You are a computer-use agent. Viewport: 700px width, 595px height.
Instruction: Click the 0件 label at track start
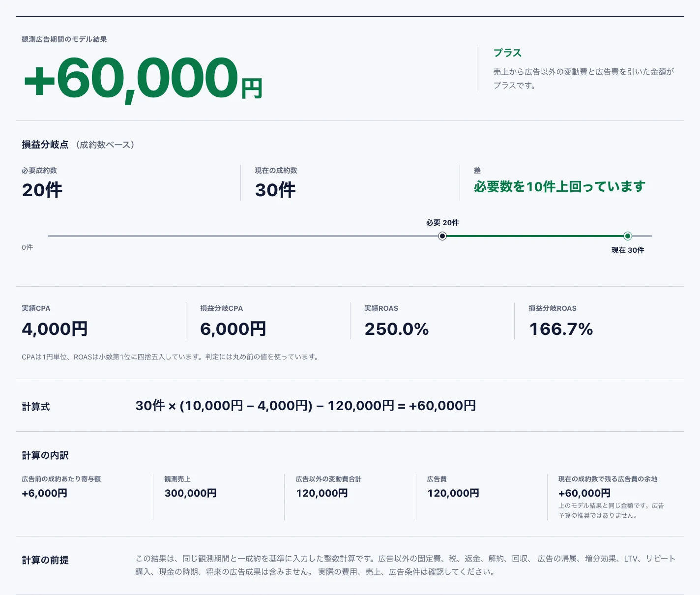tap(28, 247)
